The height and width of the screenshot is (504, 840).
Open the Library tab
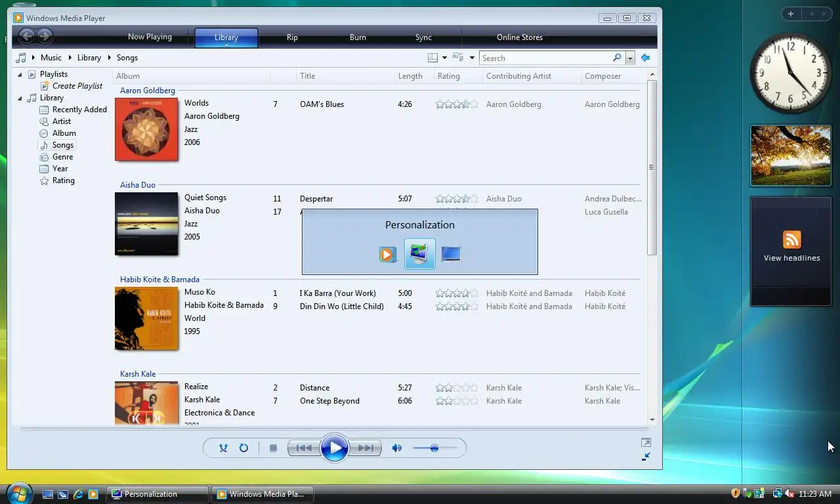pyautogui.click(x=226, y=37)
